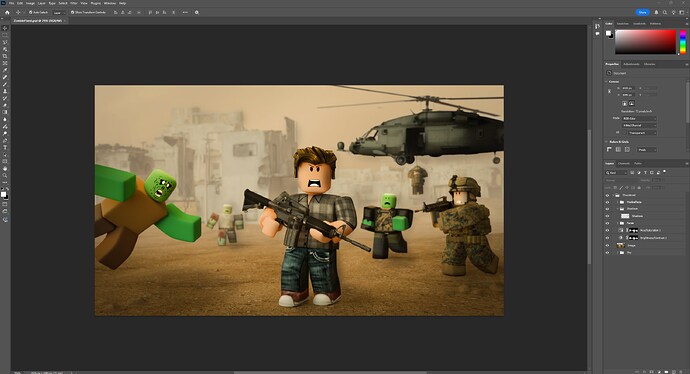
Task: Switch to the Adjustments tab
Action: (x=631, y=64)
